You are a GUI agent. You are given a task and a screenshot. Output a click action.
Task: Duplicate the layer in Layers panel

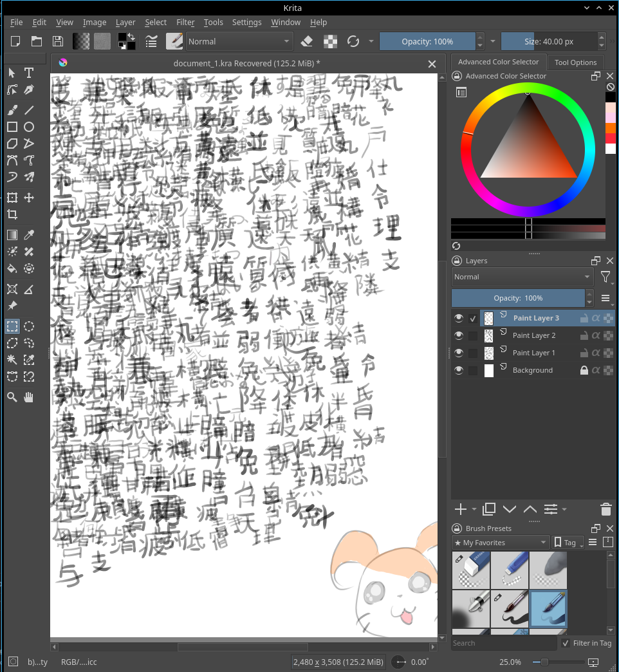pyautogui.click(x=489, y=509)
